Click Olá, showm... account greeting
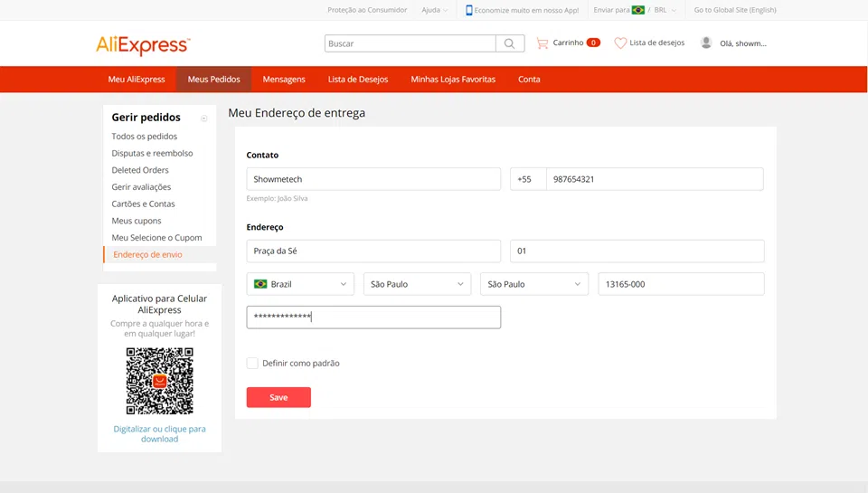The width and height of the screenshot is (868, 493). point(743,43)
